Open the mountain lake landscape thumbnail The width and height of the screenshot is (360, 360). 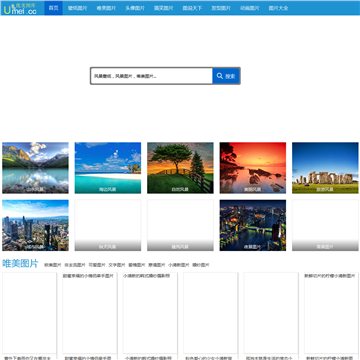click(x=35, y=168)
